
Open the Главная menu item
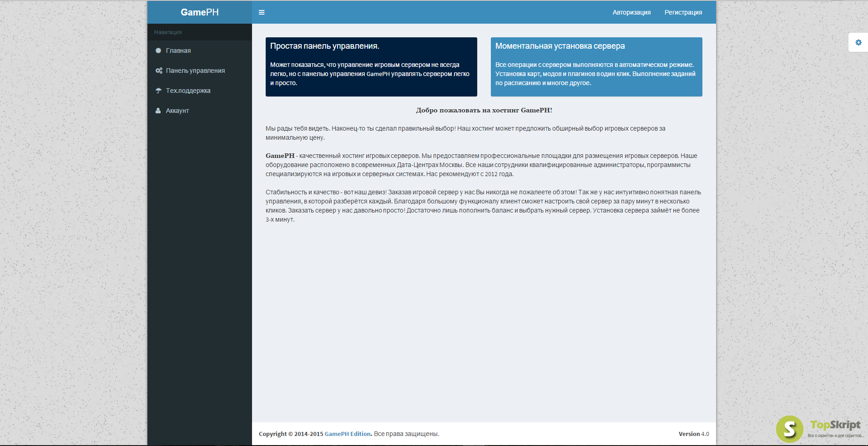[x=200, y=51]
